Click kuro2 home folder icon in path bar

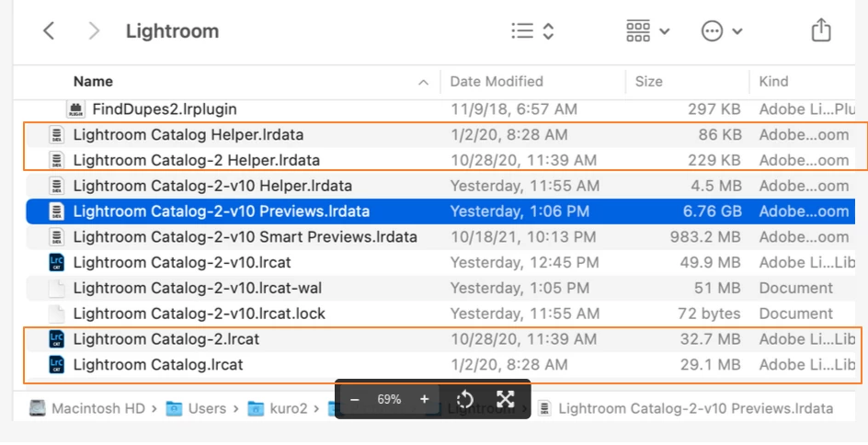coord(256,409)
